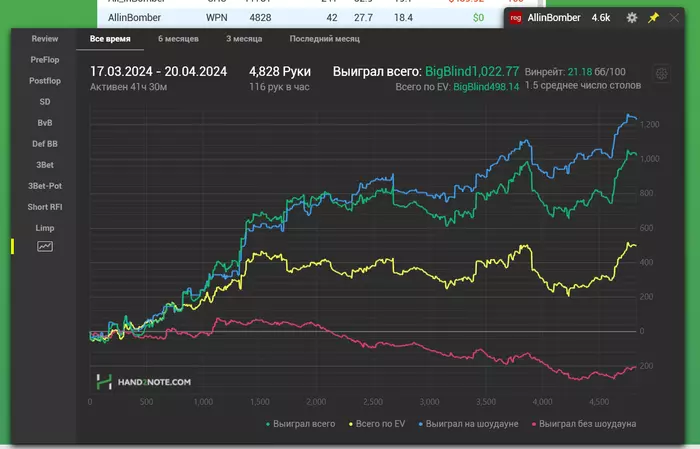Open the graph chart icon in sidebar
The image size is (700, 449).
(45, 246)
